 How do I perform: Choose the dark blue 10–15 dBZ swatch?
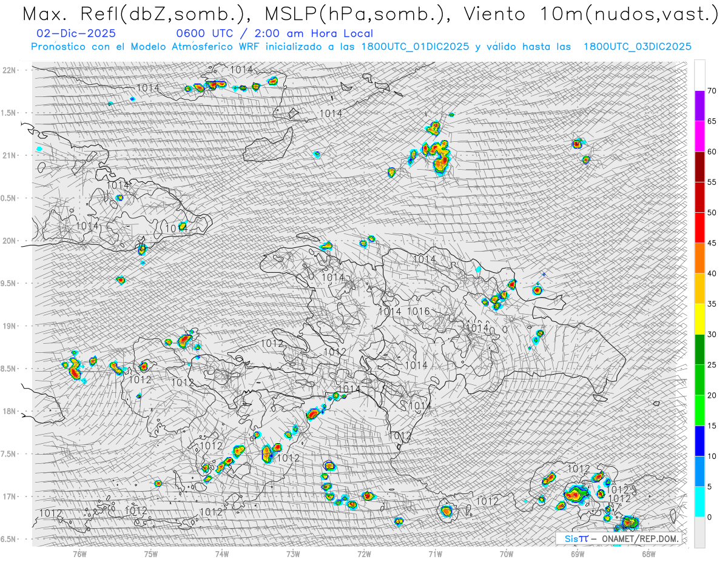tap(699, 441)
